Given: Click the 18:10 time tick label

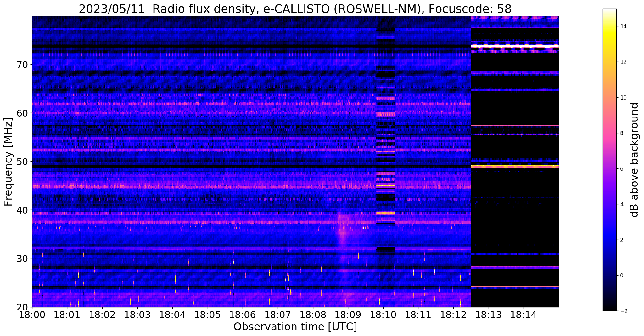Looking at the screenshot, I should click(x=383, y=314).
